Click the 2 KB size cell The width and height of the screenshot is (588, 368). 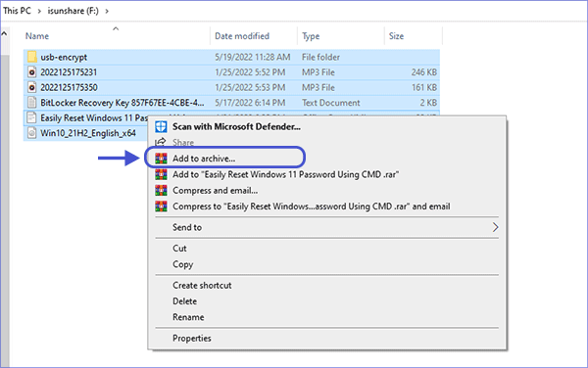[428, 103]
